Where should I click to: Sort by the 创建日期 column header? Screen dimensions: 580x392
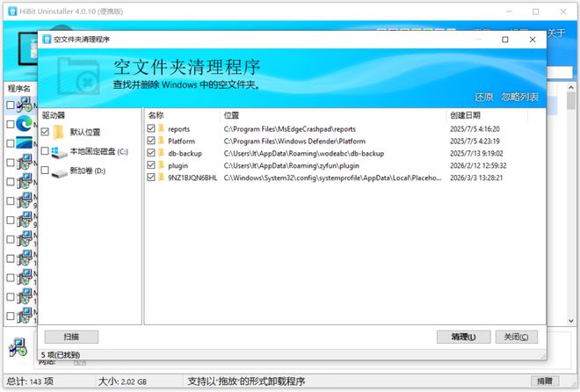point(487,115)
